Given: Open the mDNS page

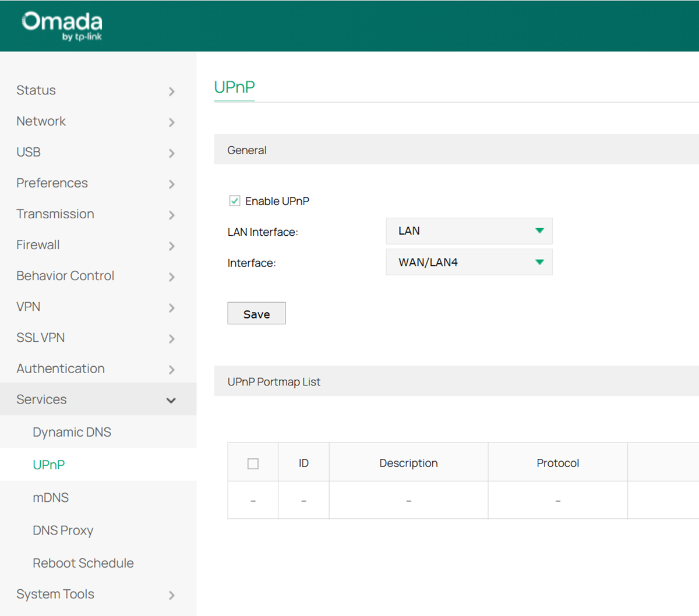Looking at the screenshot, I should coord(51,497).
